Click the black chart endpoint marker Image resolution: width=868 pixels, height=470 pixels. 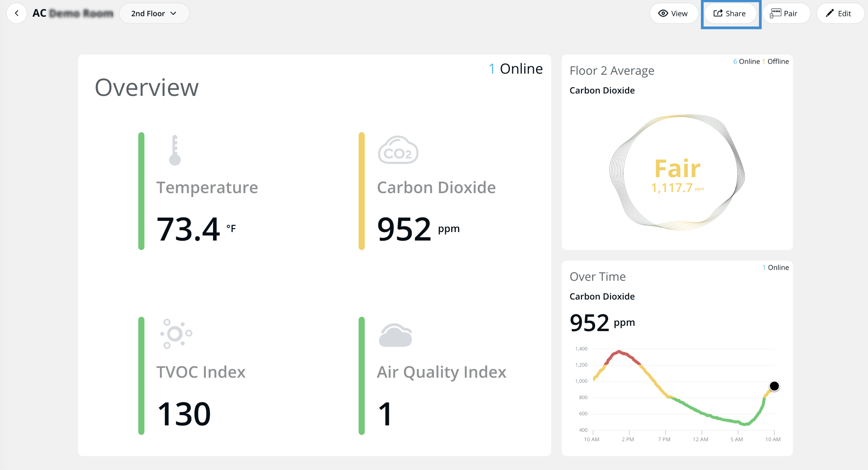tap(774, 386)
